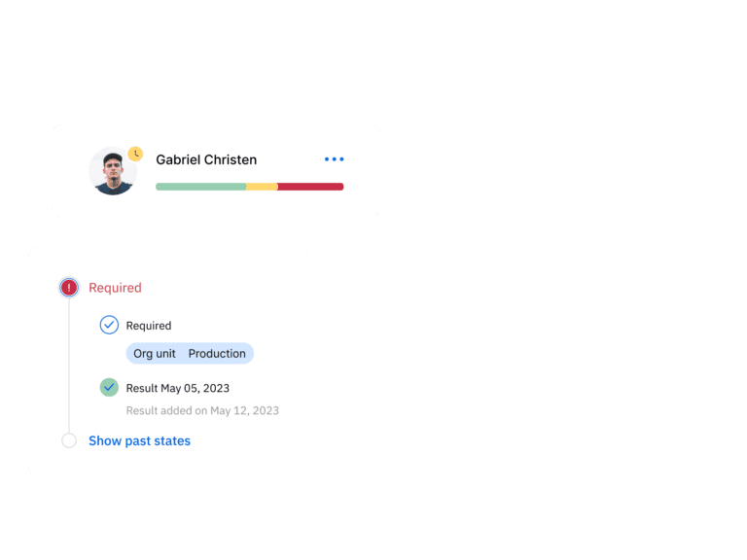Screen dimensions: 747x560
Task: Click the Org unit Production tag
Action: click(190, 353)
